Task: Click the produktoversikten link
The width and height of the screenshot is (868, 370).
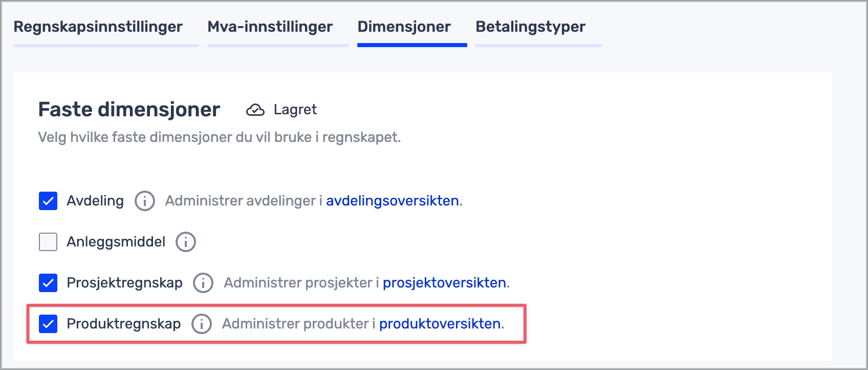Action: [440, 324]
